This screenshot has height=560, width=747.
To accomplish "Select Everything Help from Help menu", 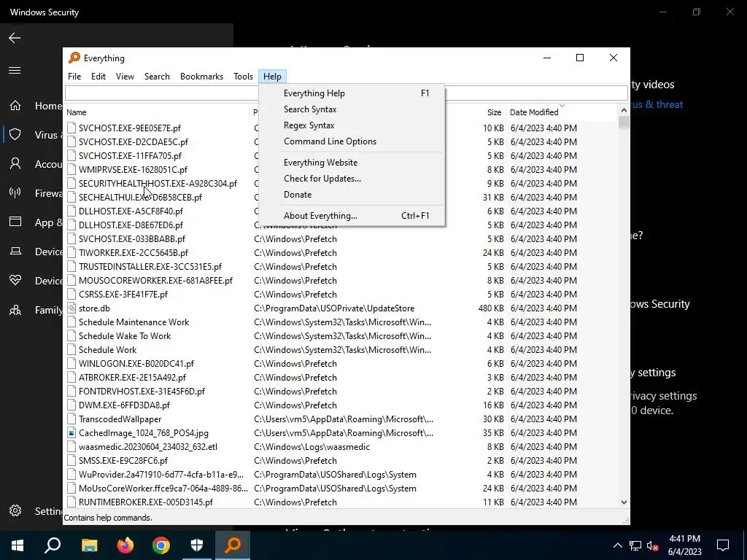I will [x=352, y=93].
